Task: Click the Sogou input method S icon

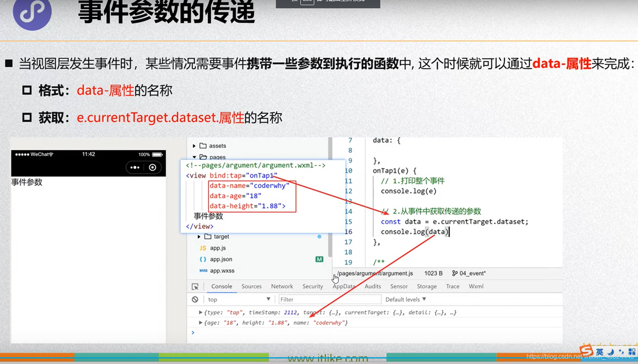Action: point(586,350)
